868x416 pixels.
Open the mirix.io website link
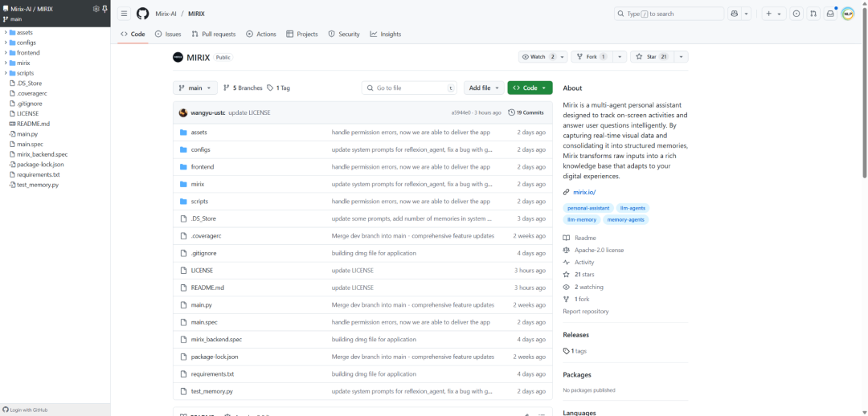(584, 192)
